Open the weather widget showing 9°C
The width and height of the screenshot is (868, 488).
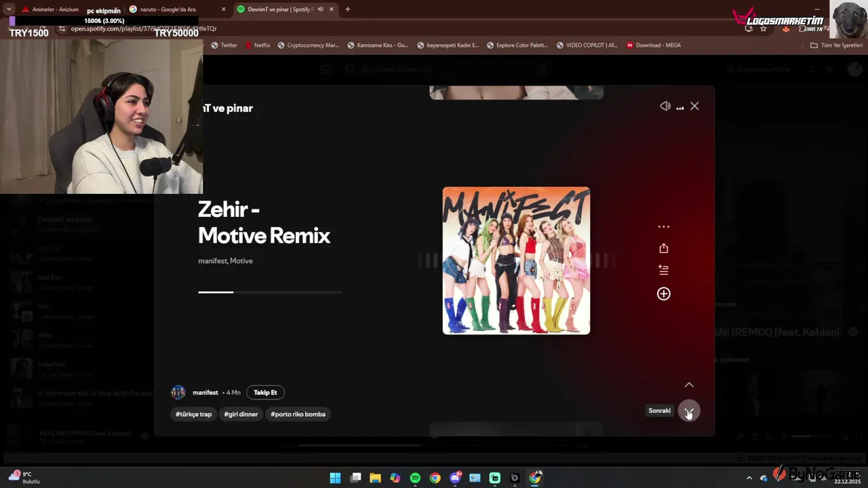click(24, 477)
